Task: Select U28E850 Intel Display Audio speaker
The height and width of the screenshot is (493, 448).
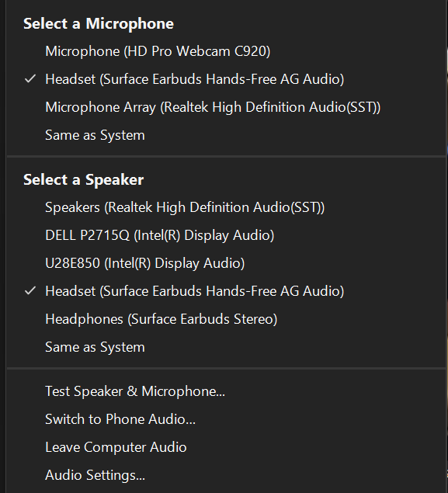Action: tap(225, 263)
